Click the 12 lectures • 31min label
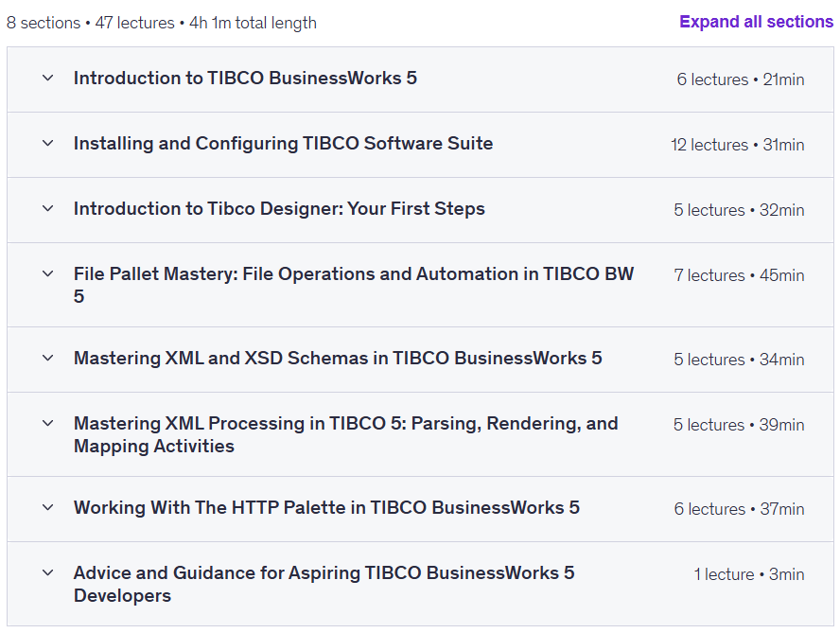This screenshot has width=840, height=633. point(737,145)
